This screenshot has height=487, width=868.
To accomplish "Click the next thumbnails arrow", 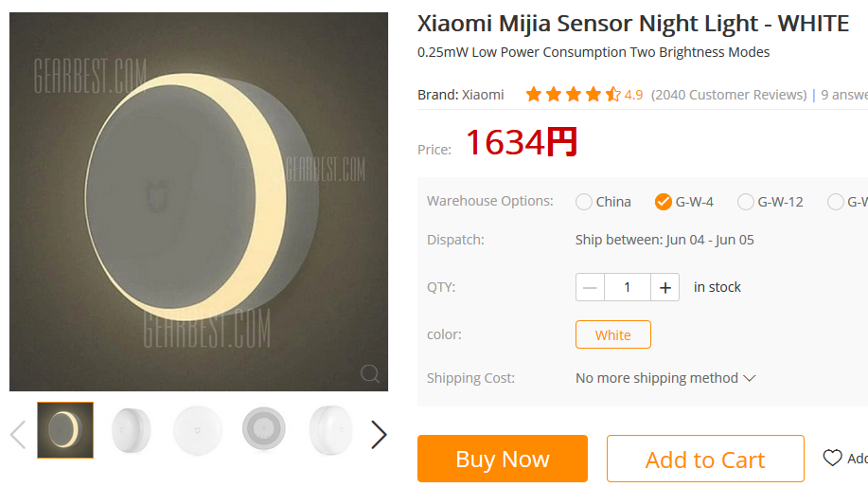I will point(379,434).
